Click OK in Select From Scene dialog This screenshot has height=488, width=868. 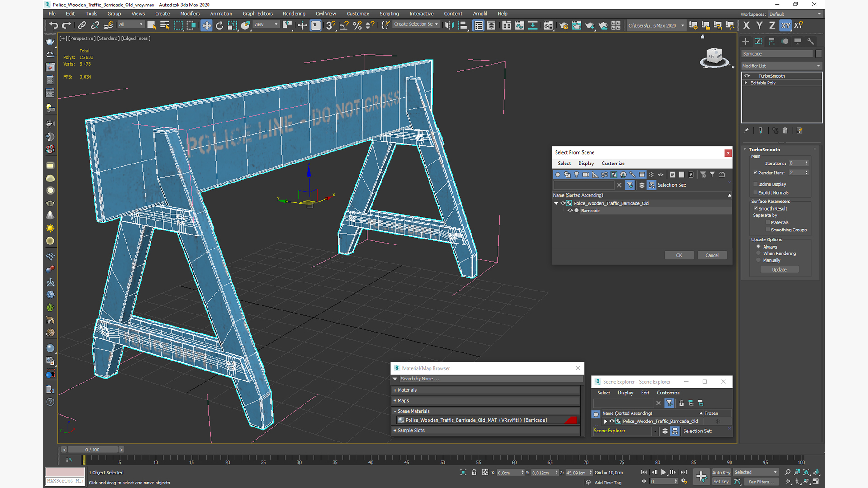tap(679, 255)
